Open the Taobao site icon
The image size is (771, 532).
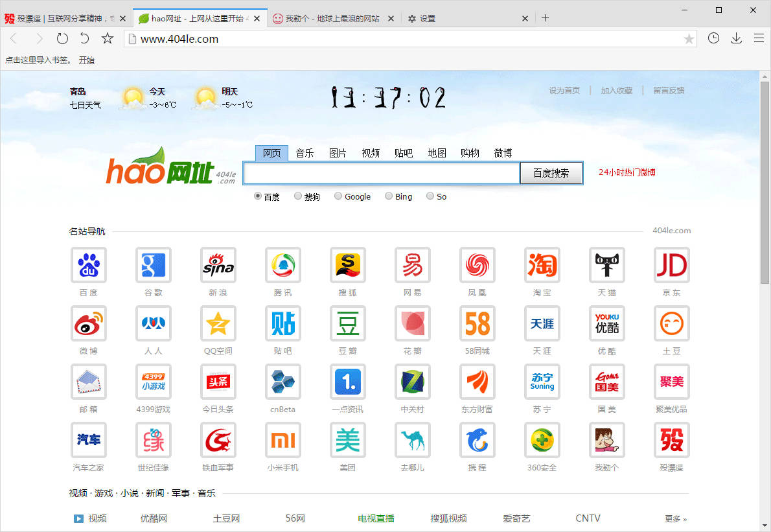(x=542, y=265)
